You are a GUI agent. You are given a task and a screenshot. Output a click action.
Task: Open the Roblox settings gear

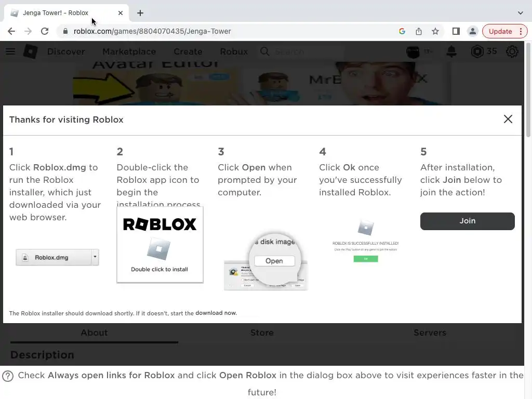coord(512,51)
